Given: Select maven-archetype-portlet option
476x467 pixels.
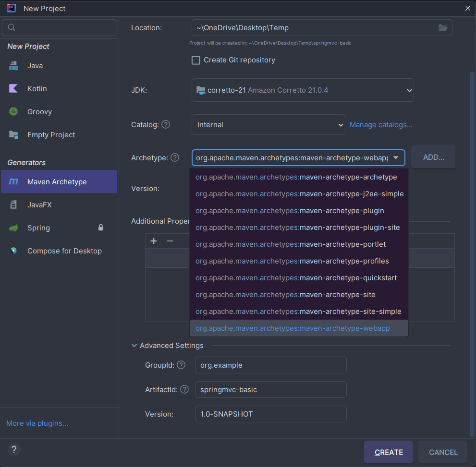Looking at the screenshot, I should (299, 244).
